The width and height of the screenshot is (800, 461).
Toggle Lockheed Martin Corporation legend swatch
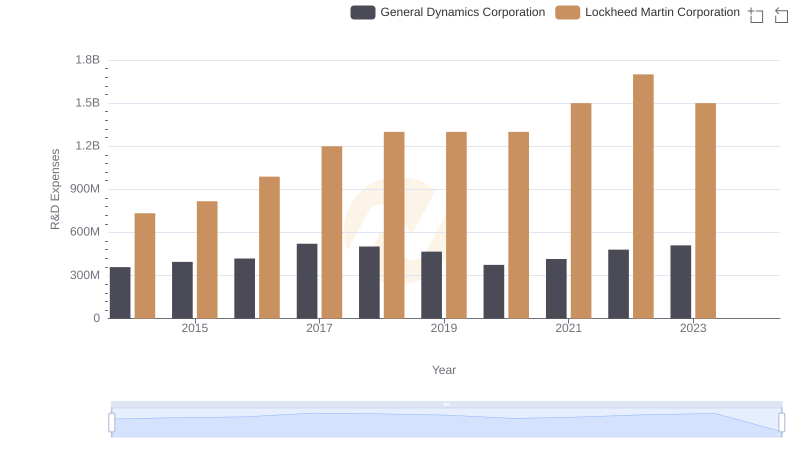[567, 12]
